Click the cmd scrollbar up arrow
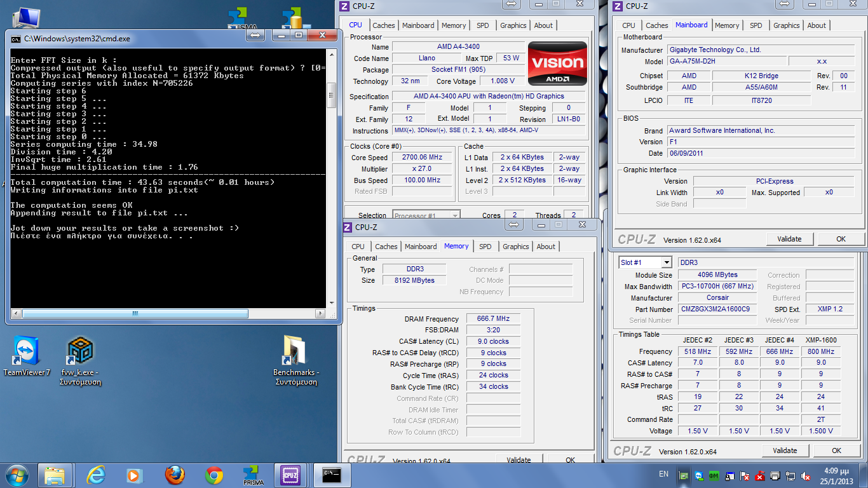The width and height of the screenshot is (868, 488). (x=330, y=54)
